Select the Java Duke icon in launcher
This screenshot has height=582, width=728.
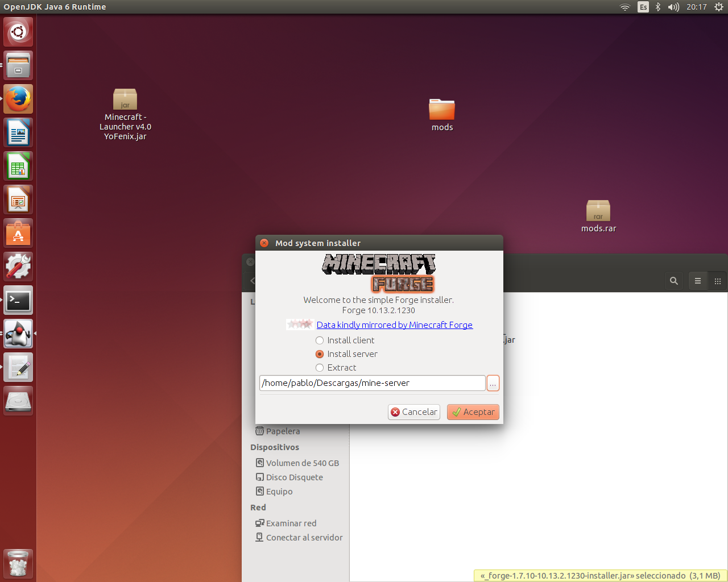(x=18, y=334)
